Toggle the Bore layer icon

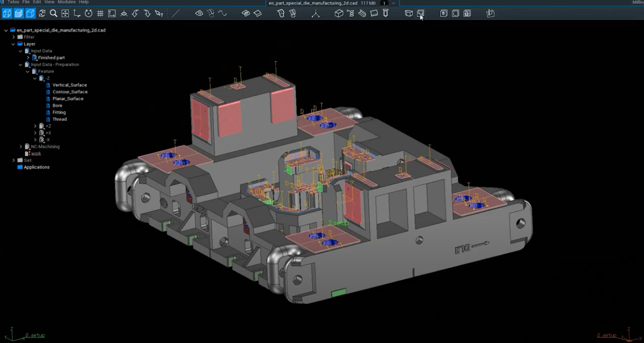[48, 106]
